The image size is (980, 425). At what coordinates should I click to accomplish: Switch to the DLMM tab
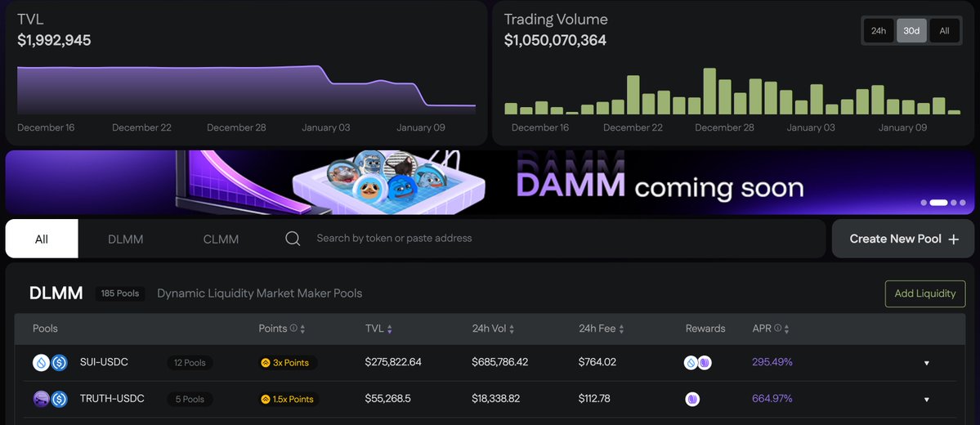coord(125,239)
